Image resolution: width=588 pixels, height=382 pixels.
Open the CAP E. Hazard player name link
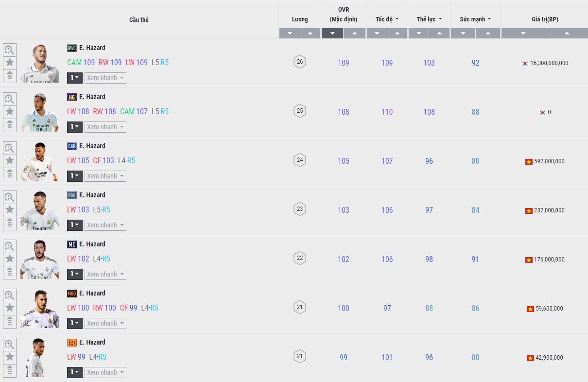pyautogui.click(x=92, y=146)
